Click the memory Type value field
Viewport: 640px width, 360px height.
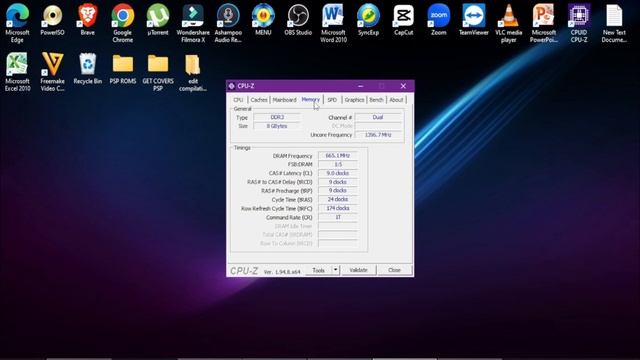coord(277,117)
